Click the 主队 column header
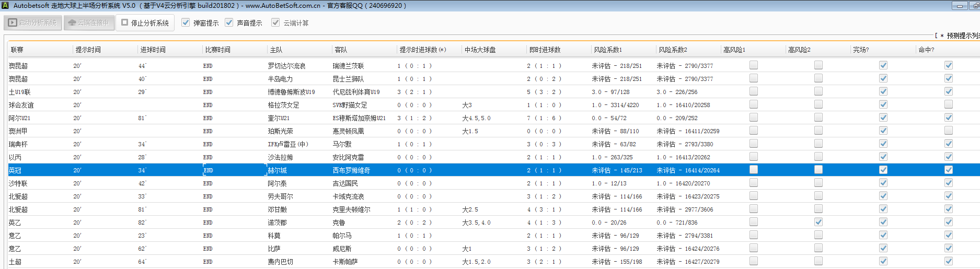Image resolution: width=980 pixels, height=269 pixels. pyautogui.click(x=276, y=50)
